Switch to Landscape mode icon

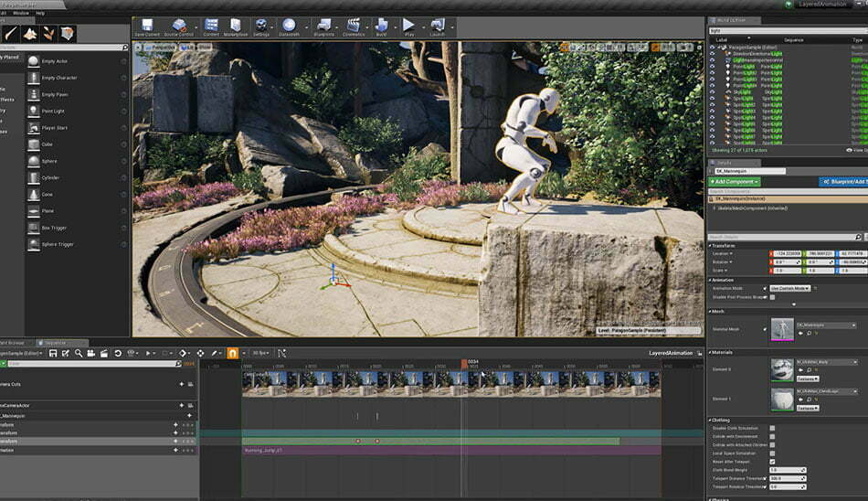click(29, 34)
